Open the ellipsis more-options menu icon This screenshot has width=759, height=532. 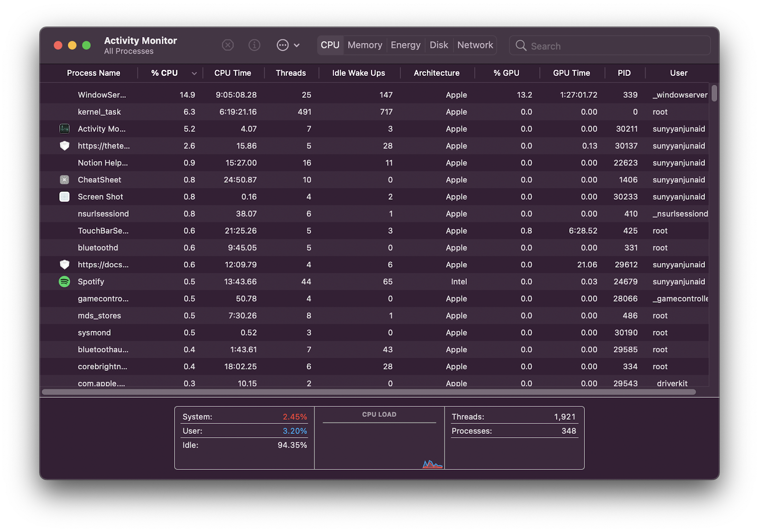[283, 45]
